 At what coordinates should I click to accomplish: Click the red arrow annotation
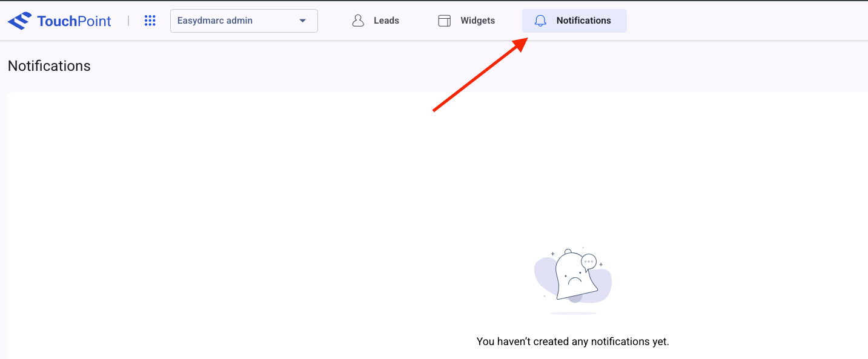pyautogui.click(x=479, y=76)
